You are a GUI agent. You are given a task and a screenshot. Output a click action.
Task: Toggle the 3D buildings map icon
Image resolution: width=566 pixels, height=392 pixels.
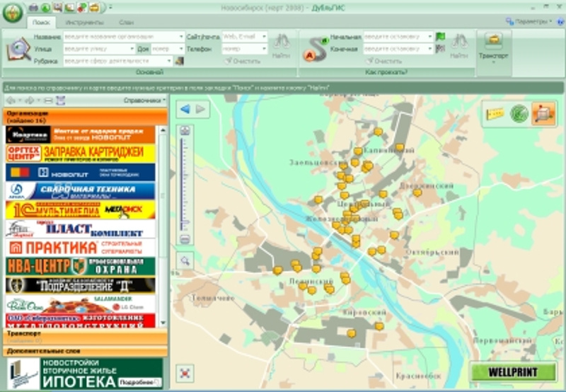coord(543,114)
